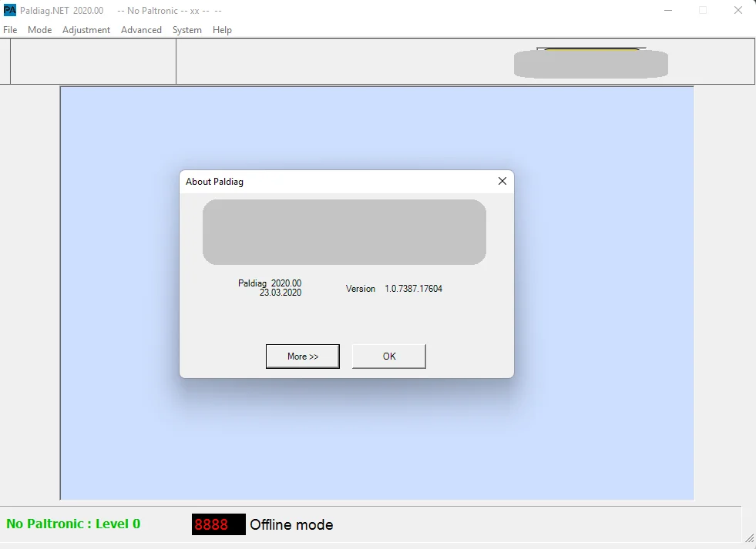This screenshot has width=756, height=549.
Task: Close the About Paldiag dialog
Action: click(x=502, y=181)
